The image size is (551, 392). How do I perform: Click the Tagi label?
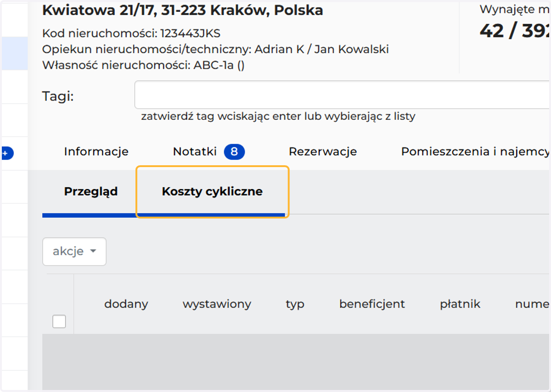[x=58, y=96]
